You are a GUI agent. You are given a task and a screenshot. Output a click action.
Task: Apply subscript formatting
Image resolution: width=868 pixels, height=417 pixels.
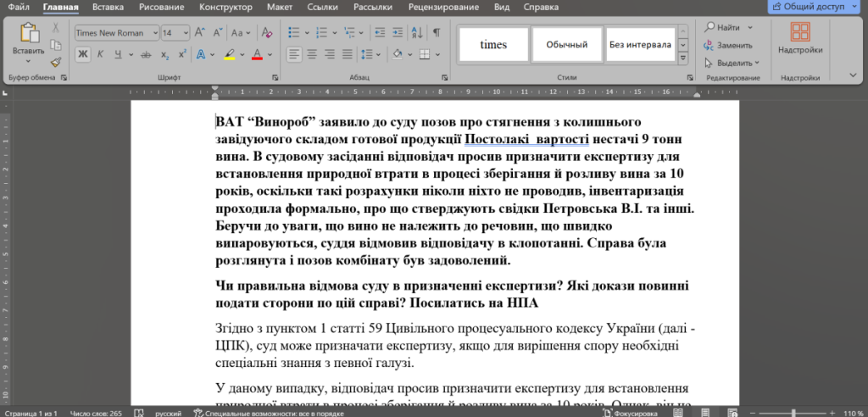coord(165,54)
